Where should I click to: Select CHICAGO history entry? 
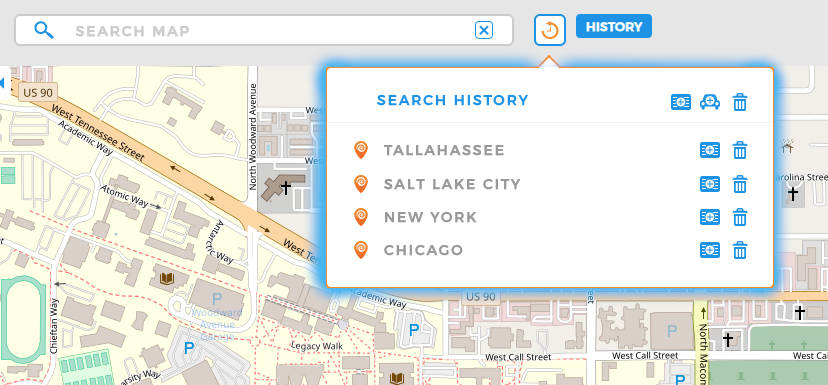click(x=424, y=250)
